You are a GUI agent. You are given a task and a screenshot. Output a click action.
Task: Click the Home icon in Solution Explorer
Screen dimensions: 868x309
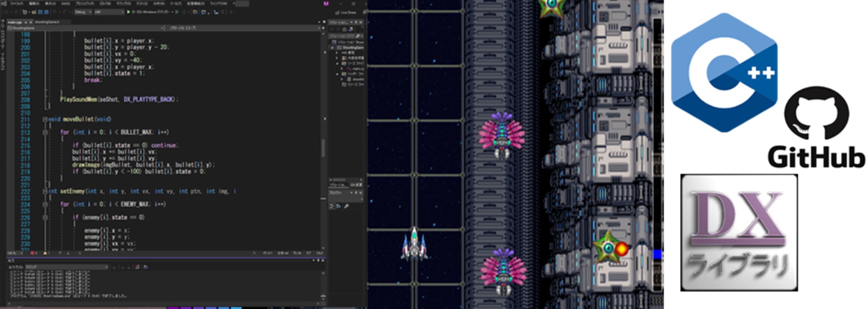[x=345, y=29]
